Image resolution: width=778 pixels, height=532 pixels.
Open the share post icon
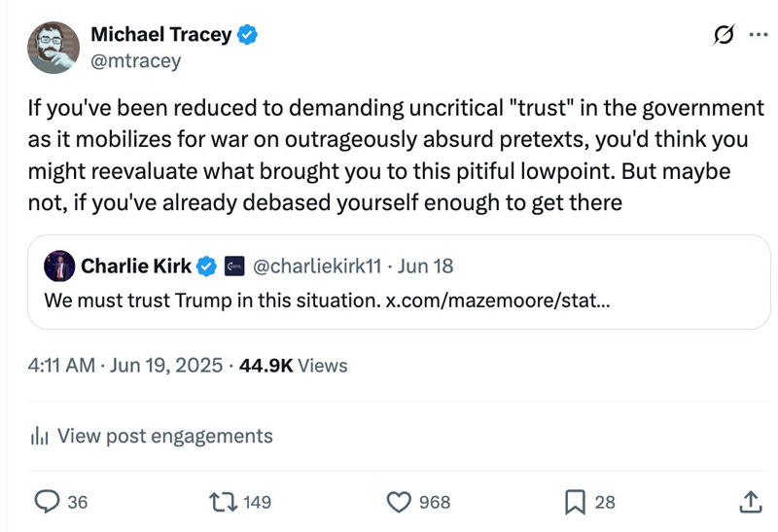tap(750, 502)
